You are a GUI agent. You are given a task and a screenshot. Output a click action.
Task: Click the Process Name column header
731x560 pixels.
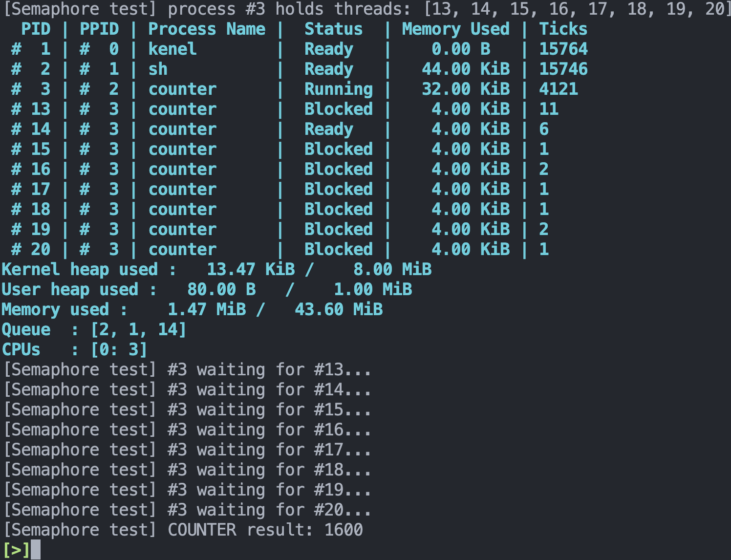pyautogui.click(x=207, y=29)
